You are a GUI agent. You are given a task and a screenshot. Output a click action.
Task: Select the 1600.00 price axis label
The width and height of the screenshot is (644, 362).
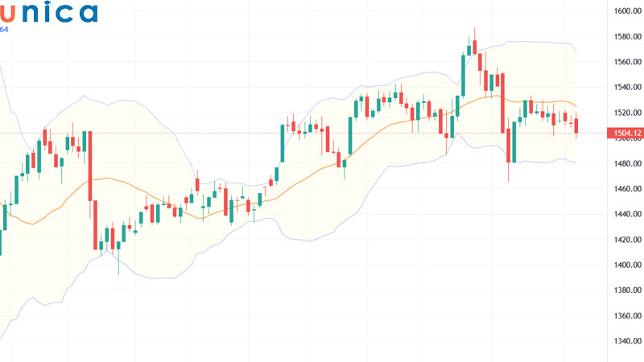[x=626, y=10]
